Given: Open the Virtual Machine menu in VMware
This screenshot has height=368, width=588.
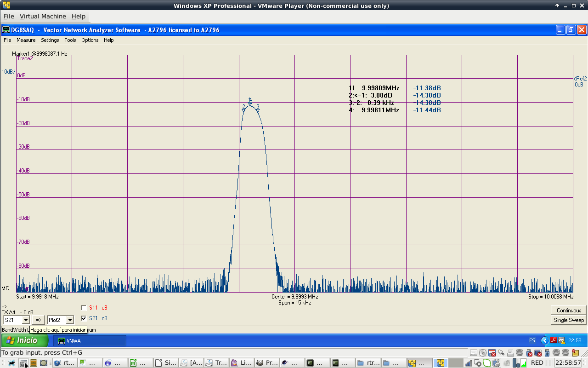Looking at the screenshot, I should point(43,16).
